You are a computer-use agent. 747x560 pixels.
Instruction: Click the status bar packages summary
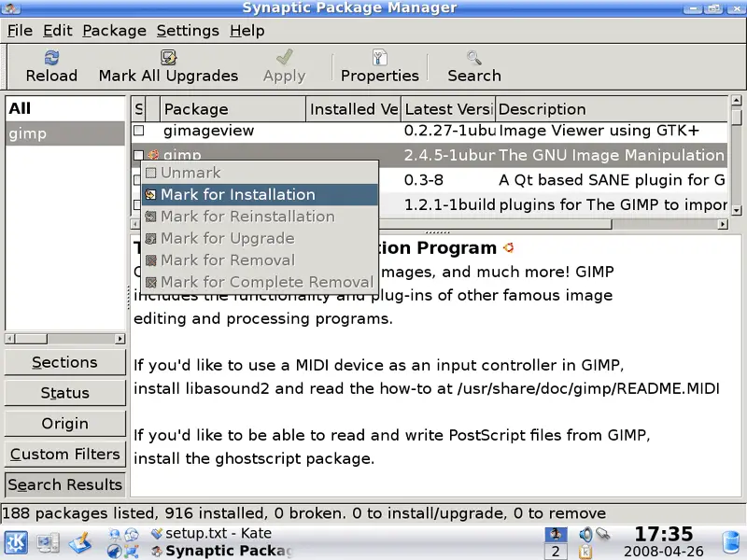[x=304, y=513]
